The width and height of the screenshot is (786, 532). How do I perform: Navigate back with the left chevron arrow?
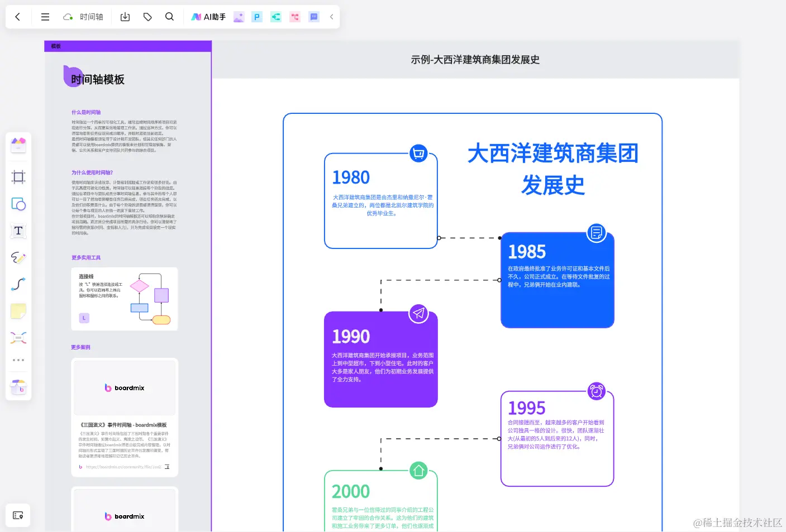[17, 17]
